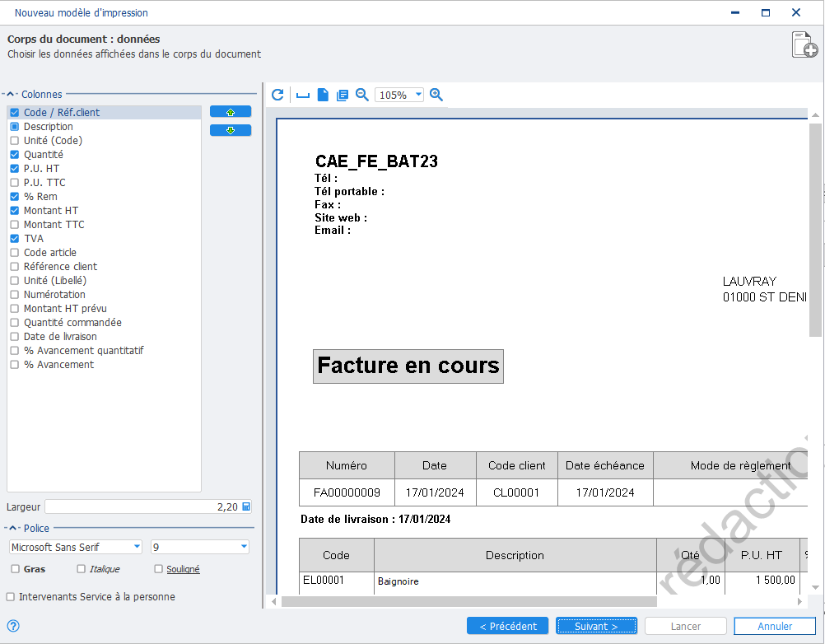Go back with Précédent button
825x644 pixels.
508,626
